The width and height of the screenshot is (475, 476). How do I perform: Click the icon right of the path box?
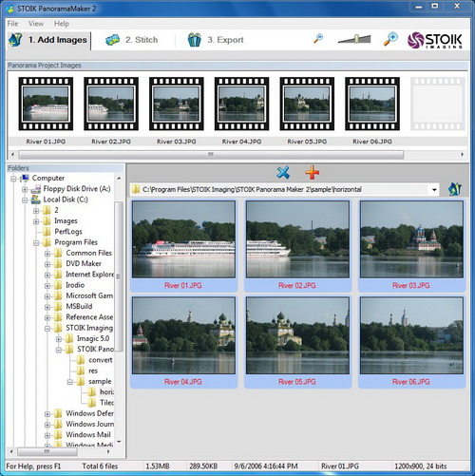pyautogui.click(x=455, y=189)
